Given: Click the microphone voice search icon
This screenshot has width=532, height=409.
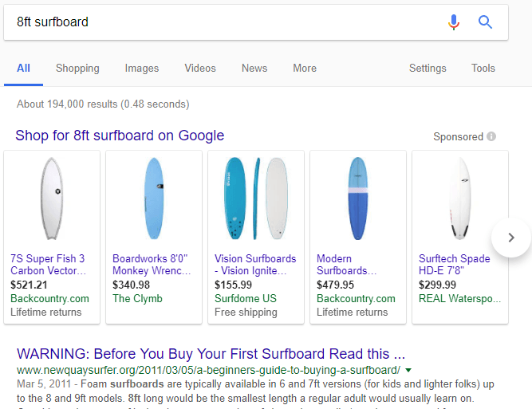Looking at the screenshot, I should pyautogui.click(x=454, y=22).
